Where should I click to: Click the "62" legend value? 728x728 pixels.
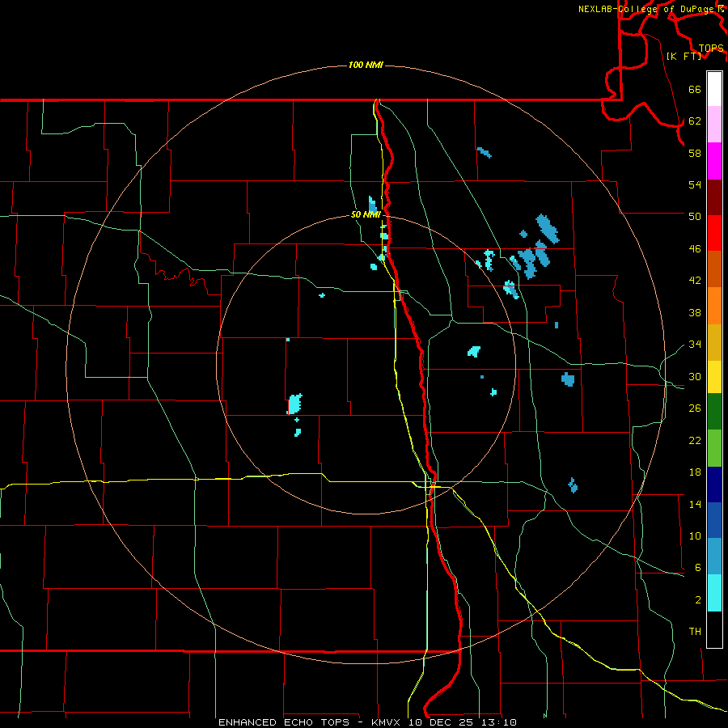tap(695, 121)
